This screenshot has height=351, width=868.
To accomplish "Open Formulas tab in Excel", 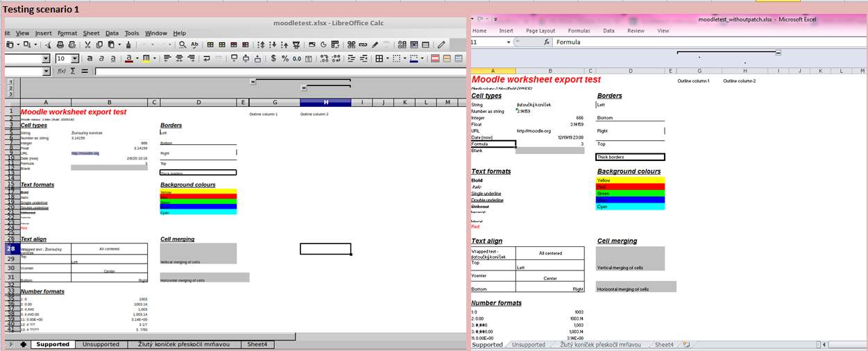I will (579, 31).
